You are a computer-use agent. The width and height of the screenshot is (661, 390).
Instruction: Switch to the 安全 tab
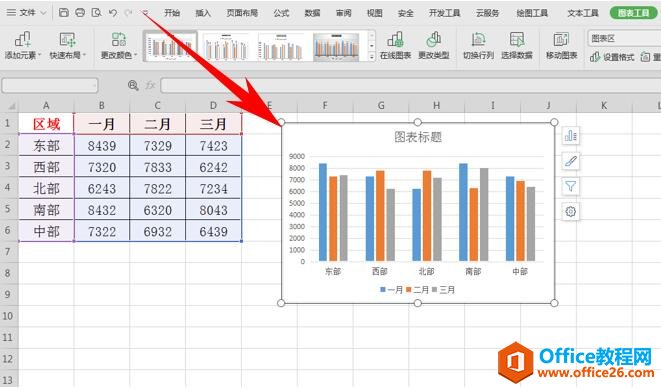pyautogui.click(x=406, y=13)
